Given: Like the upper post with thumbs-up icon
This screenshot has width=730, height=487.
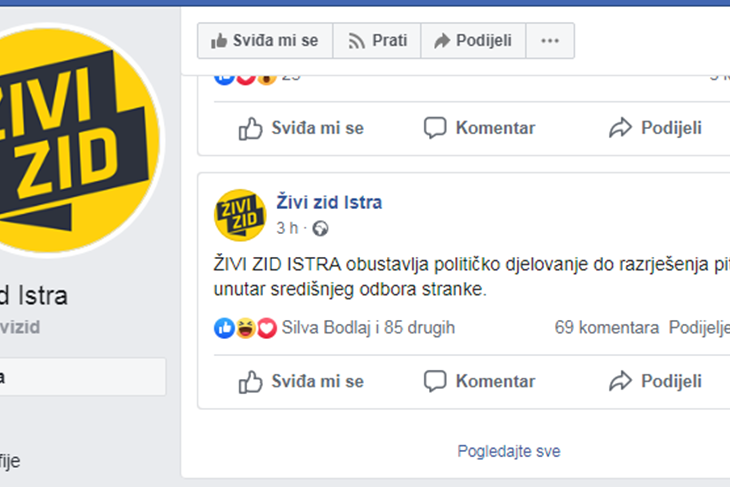Looking at the screenshot, I should [x=301, y=128].
